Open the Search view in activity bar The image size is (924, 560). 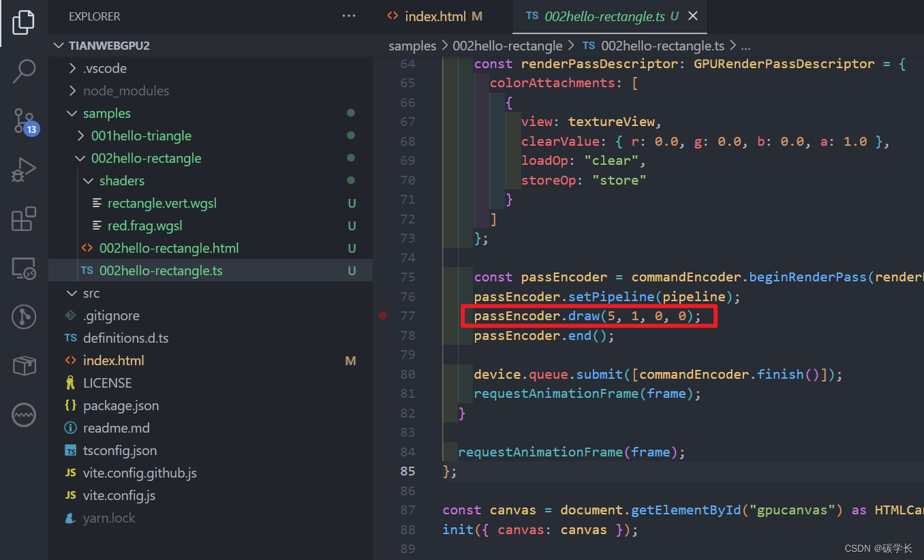[x=24, y=70]
